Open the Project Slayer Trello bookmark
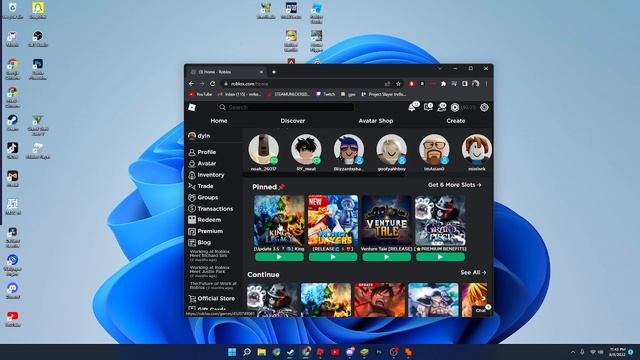640x360 pixels. [384, 94]
